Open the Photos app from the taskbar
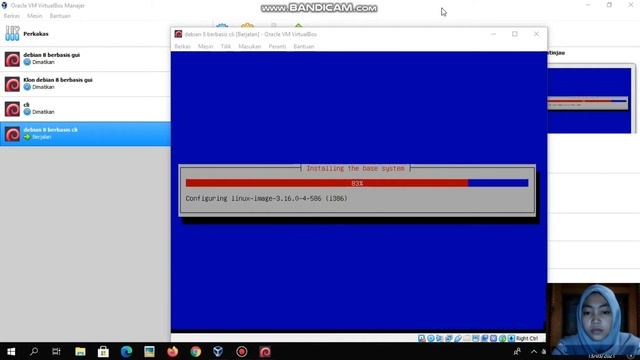 point(149,351)
